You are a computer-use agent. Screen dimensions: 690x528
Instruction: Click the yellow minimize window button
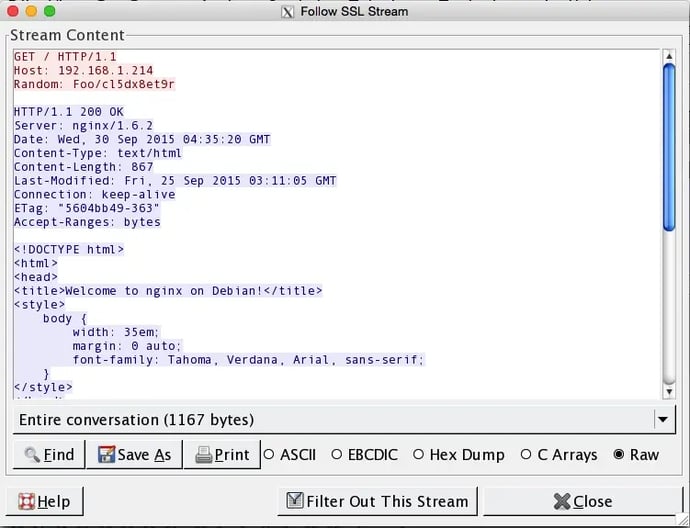pos(30,11)
